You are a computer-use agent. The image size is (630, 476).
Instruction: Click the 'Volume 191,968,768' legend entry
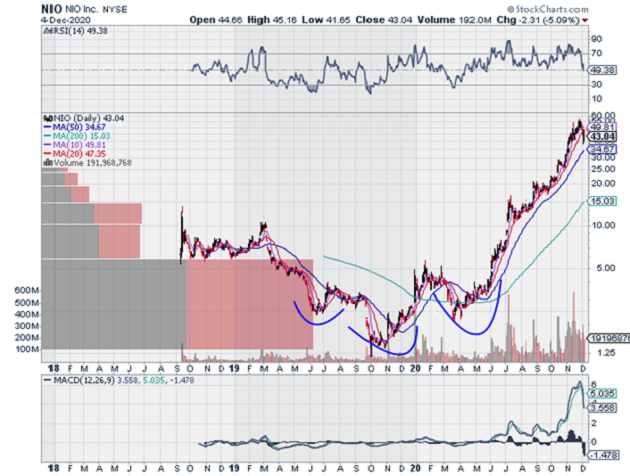pyautogui.click(x=87, y=163)
